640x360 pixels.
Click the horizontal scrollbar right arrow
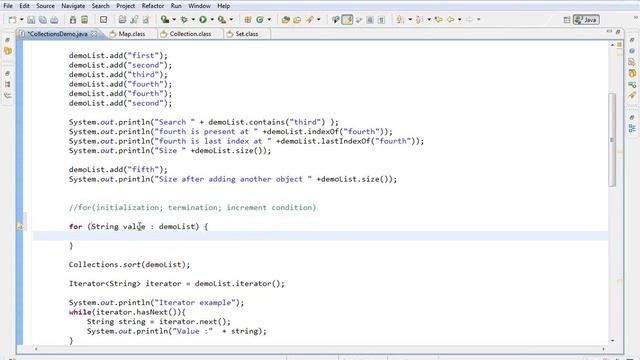(x=603, y=349)
